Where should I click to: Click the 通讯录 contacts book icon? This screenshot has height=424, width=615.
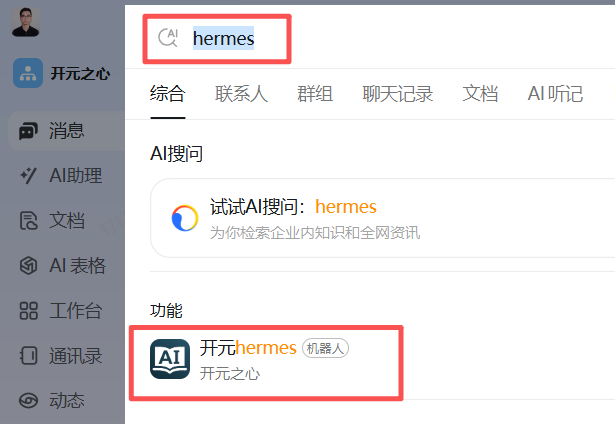click(28, 356)
